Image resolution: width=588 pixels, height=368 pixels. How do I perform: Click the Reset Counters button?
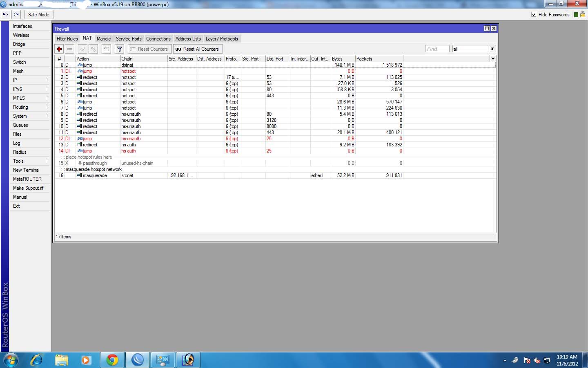point(149,49)
